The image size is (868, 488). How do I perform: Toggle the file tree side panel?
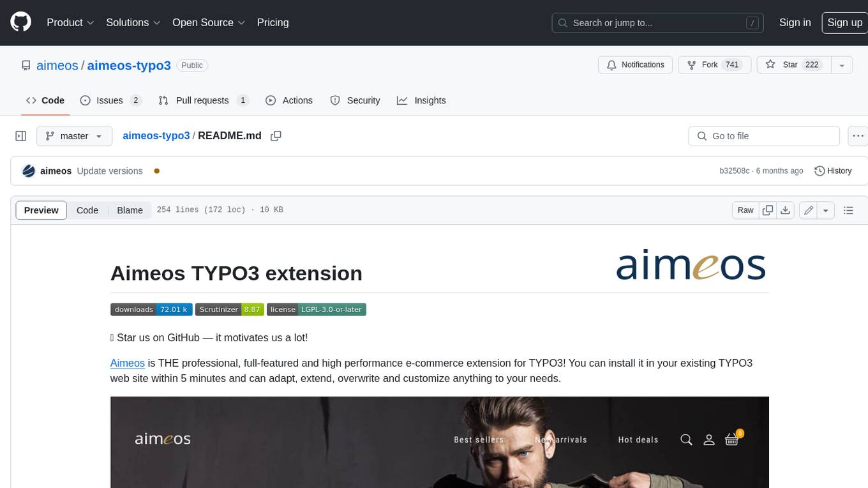20,136
